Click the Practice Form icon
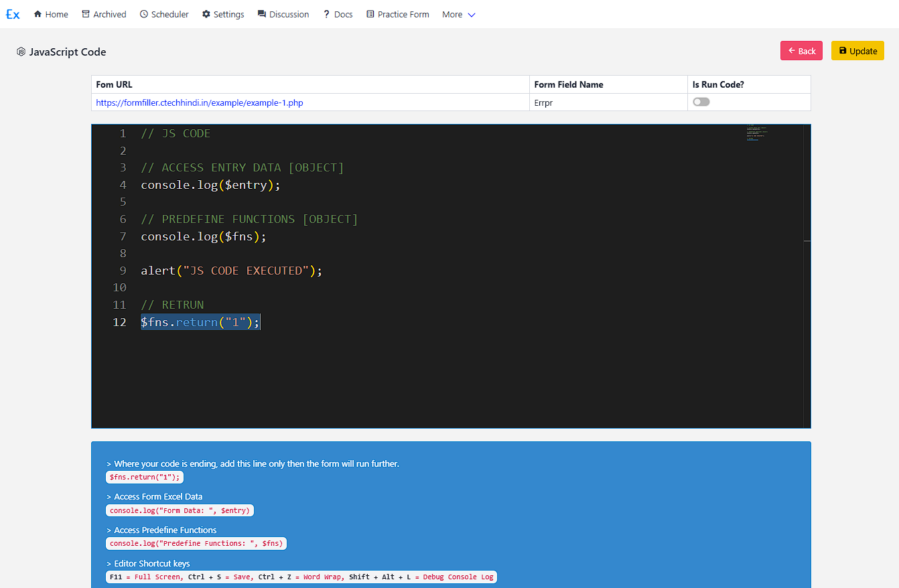 pos(370,14)
